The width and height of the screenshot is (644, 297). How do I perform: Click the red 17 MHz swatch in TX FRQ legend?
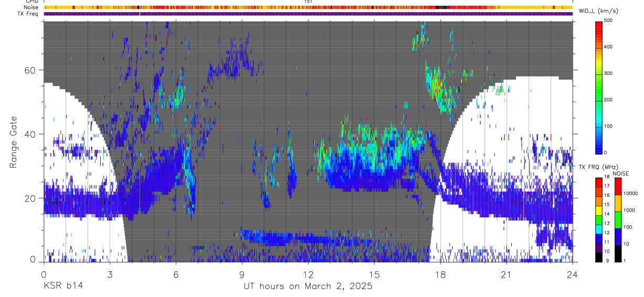click(599, 183)
